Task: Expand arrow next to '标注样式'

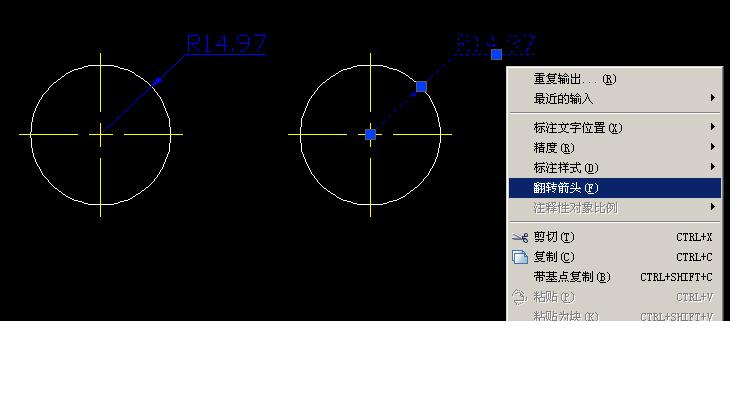Action: click(x=712, y=167)
